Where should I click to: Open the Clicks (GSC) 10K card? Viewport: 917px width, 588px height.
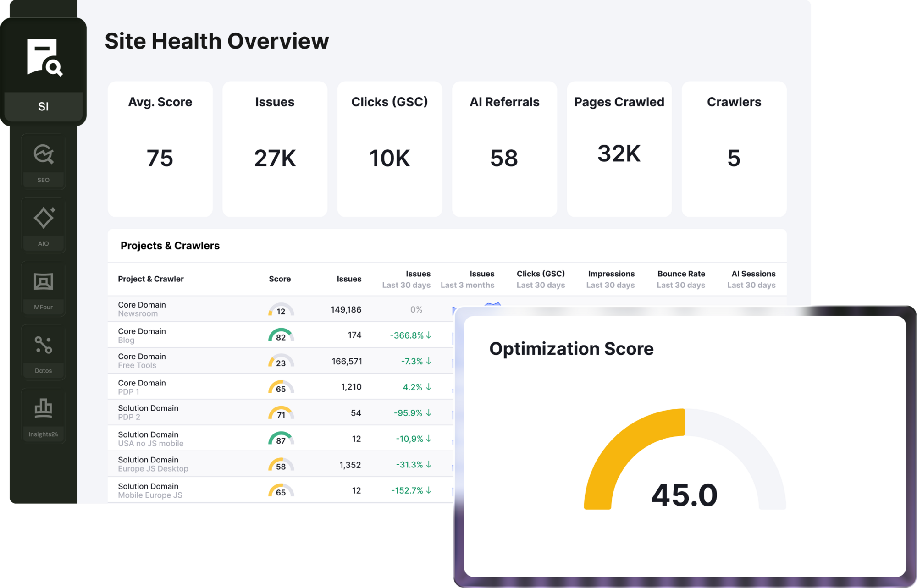pos(390,149)
